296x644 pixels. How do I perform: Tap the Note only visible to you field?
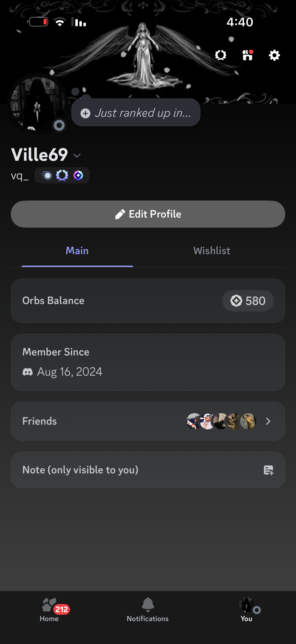[80, 470]
